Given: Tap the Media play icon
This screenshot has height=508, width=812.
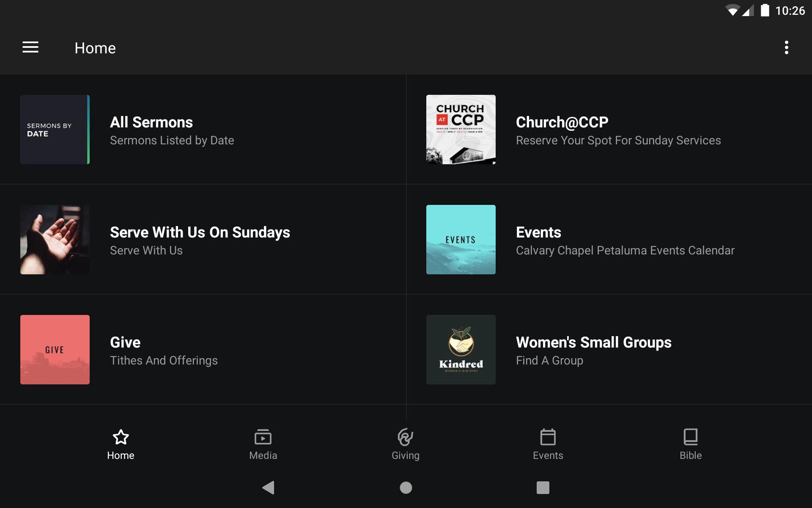Looking at the screenshot, I should click(263, 437).
